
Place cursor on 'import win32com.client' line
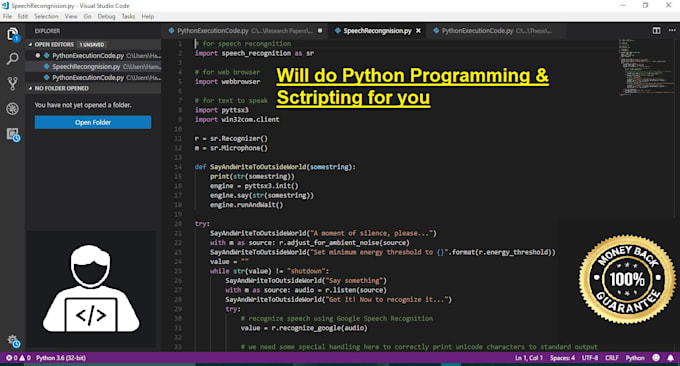pyautogui.click(x=237, y=119)
